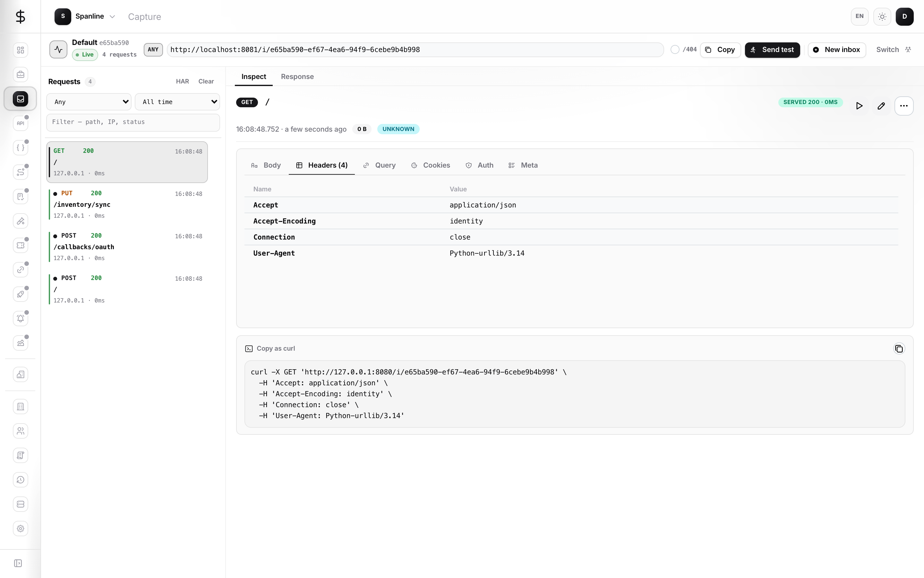Open the house-and-building sidebar icon
This screenshot has width=924, height=578.
coord(20,375)
